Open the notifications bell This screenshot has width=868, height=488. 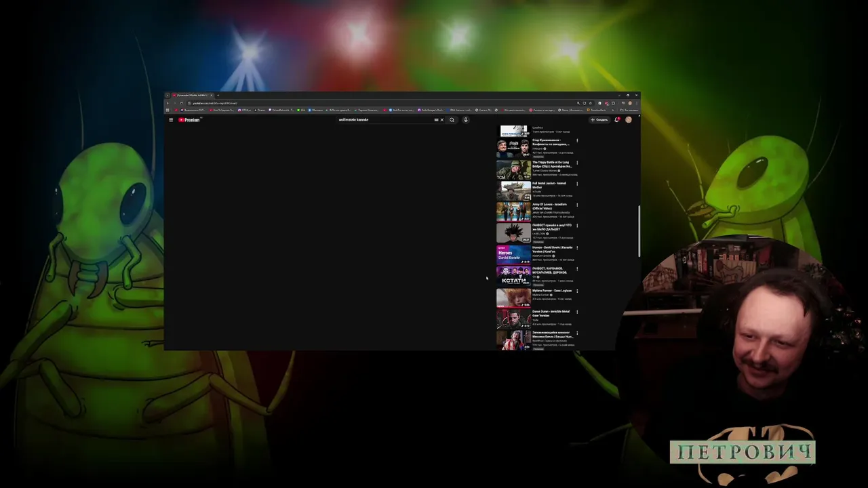(x=617, y=120)
